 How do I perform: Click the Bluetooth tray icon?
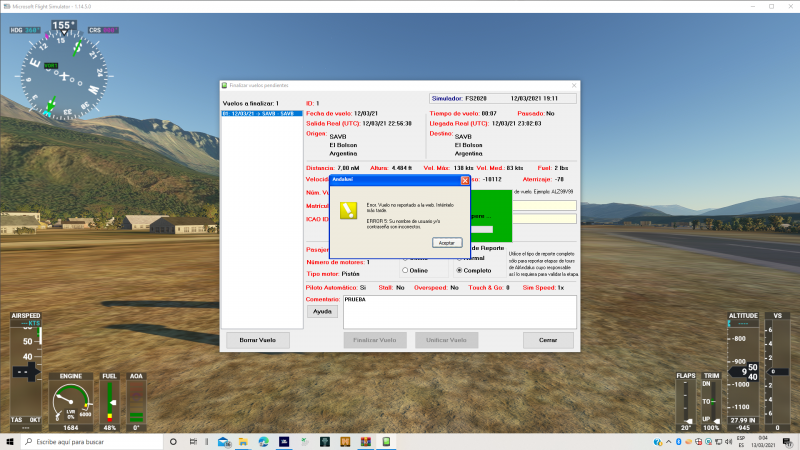point(679,442)
